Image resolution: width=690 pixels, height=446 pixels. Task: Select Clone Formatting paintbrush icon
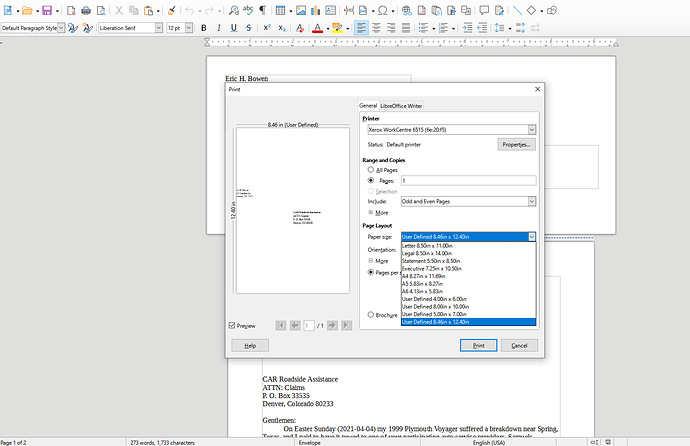[x=172, y=10]
